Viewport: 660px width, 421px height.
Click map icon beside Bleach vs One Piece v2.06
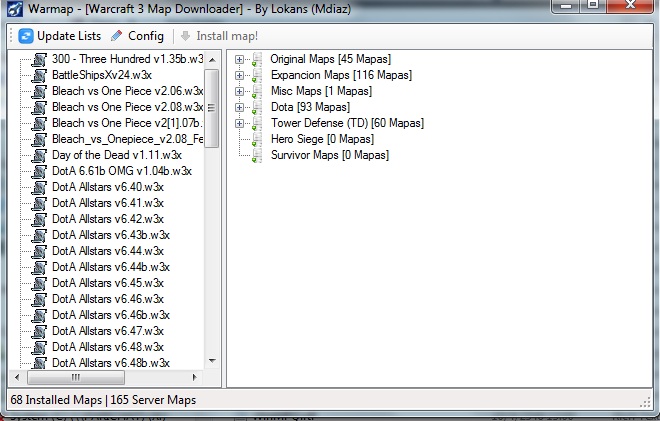coord(39,91)
